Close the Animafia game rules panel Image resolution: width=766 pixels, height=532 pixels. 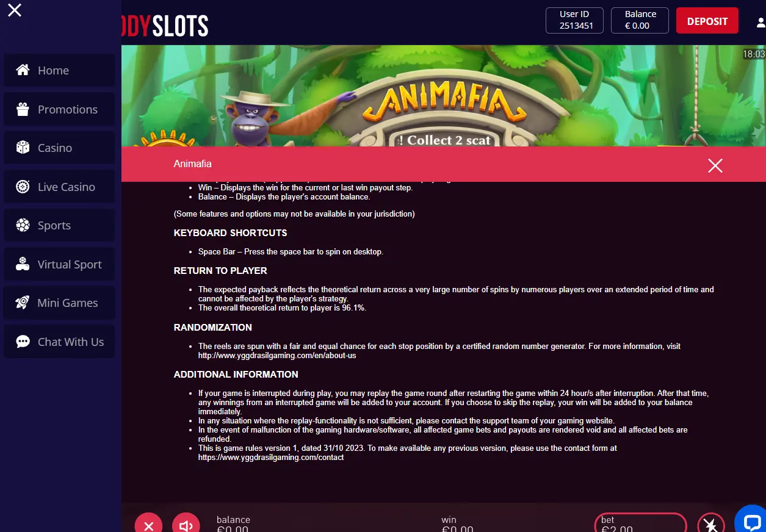pyautogui.click(x=715, y=165)
